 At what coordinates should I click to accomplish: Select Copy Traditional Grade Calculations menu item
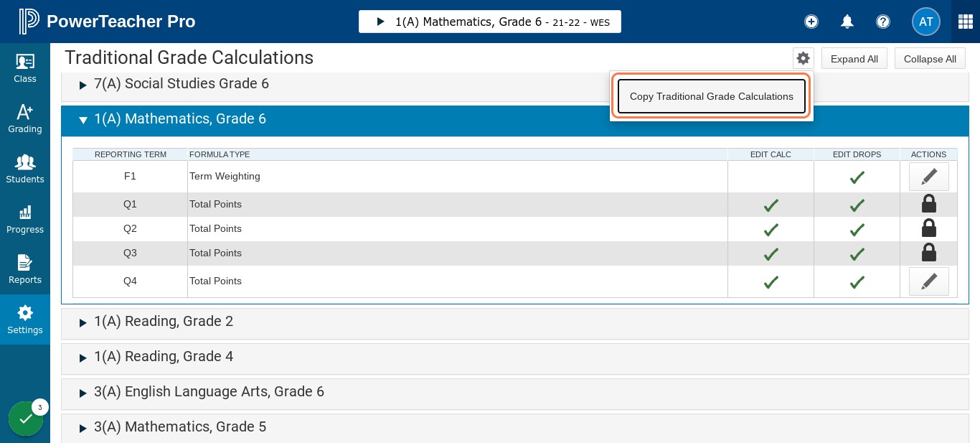tap(712, 96)
